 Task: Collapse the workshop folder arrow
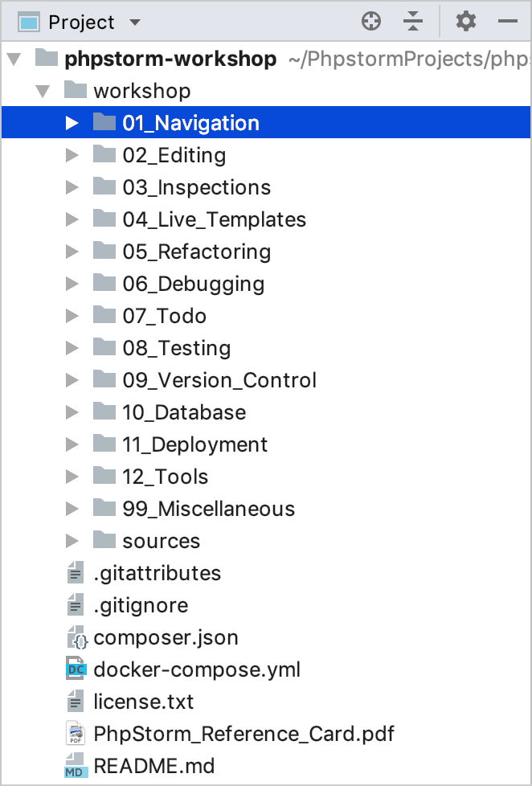point(43,92)
